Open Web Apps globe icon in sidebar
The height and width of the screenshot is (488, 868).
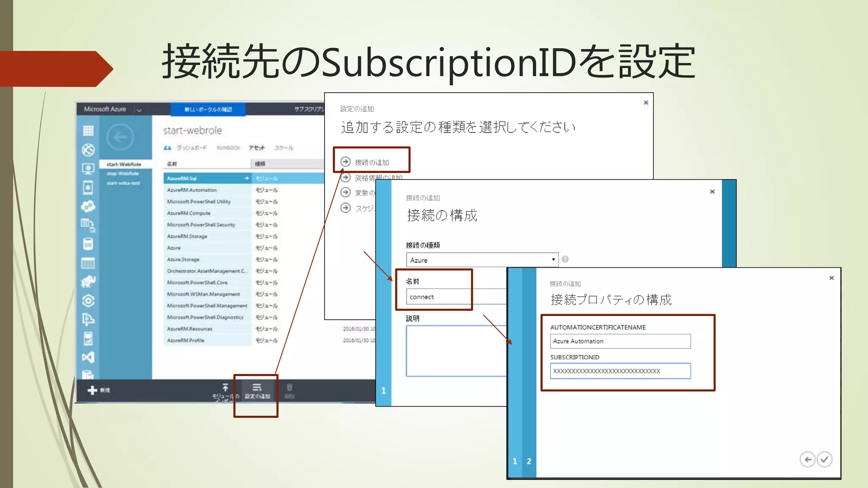coord(88,150)
